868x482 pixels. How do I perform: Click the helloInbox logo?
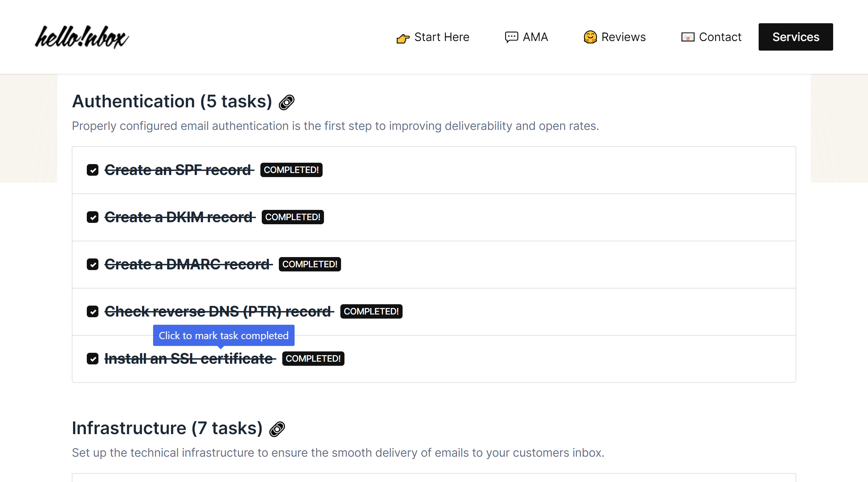(82, 37)
